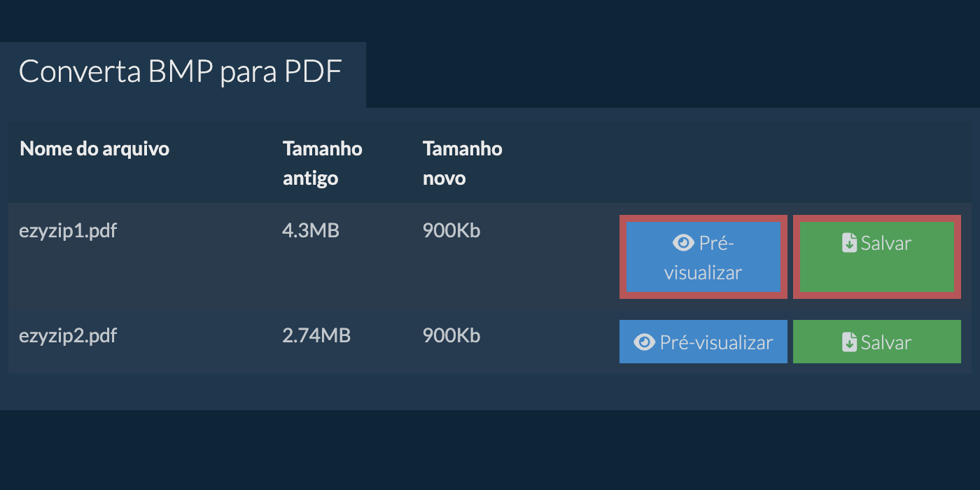Click the 2.74MB old size value
This screenshot has width=980, height=490.
[316, 336]
